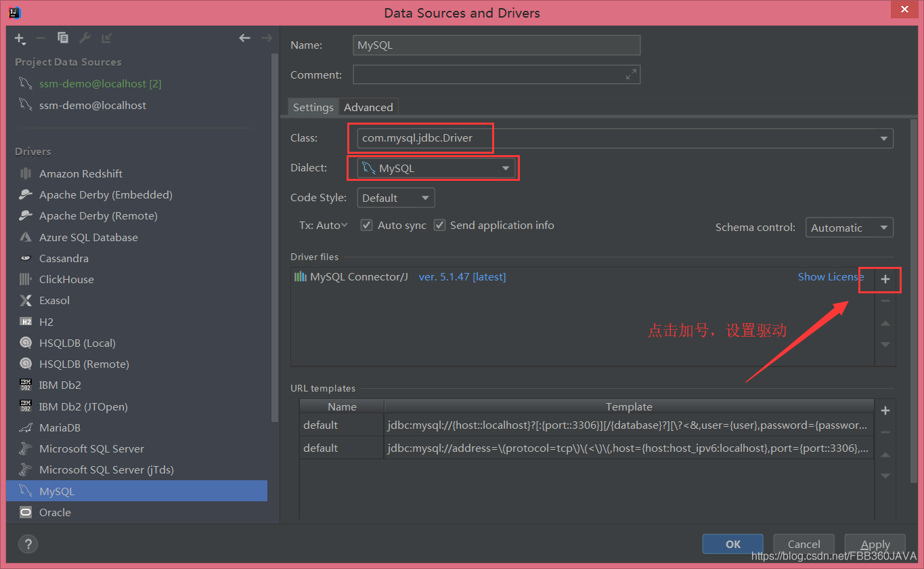Remove driver file with minus icon
924x569 pixels.
pyautogui.click(x=885, y=301)
